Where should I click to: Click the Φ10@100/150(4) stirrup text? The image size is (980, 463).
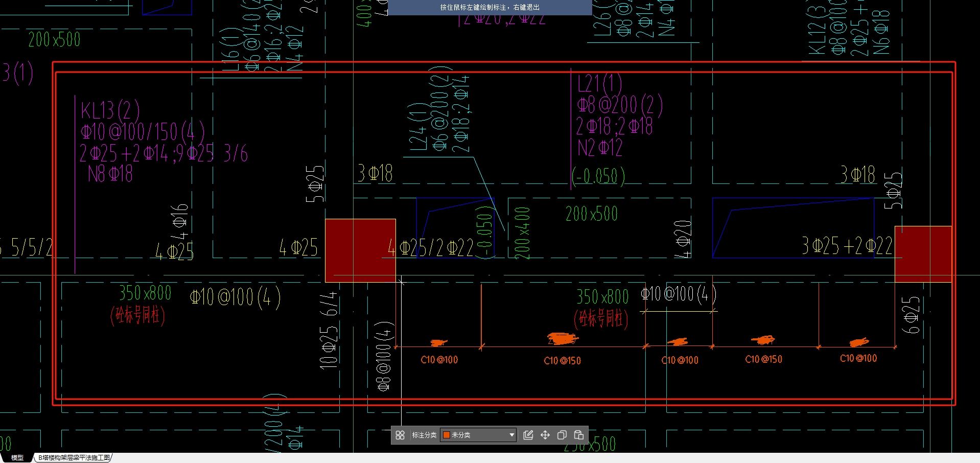click(x=143, y=132)
